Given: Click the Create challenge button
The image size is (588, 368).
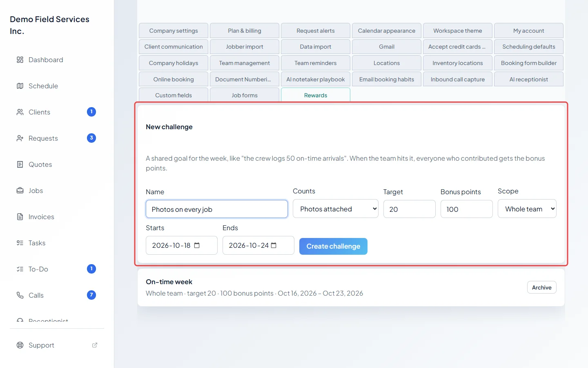Looking at the screenshot, I should pyautogui.click(x=333, y=246).
